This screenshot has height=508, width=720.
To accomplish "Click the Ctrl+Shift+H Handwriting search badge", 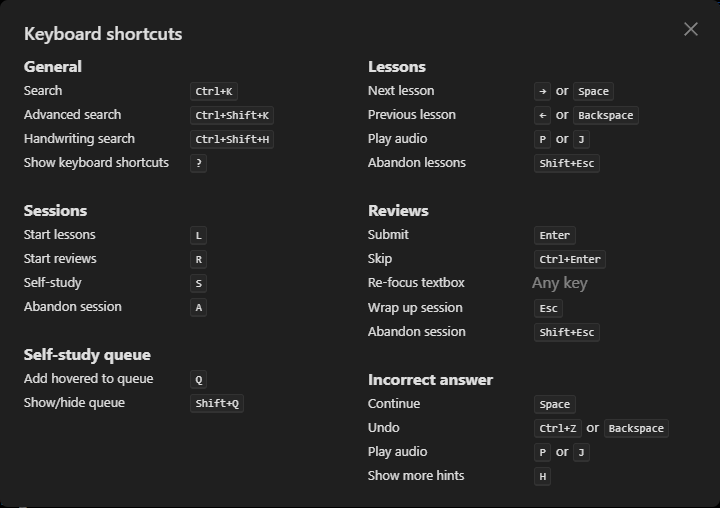I will pyautogui.click(x=232, y=139).
